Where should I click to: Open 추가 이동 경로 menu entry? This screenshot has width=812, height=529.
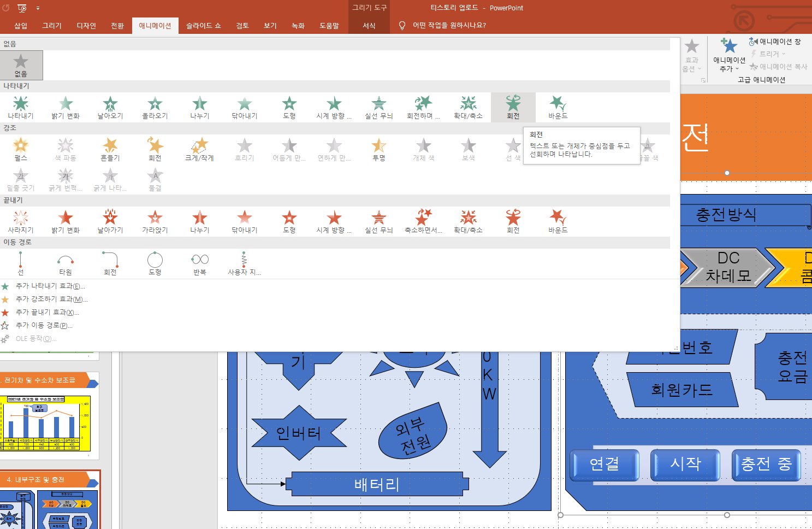pos(44,326)
